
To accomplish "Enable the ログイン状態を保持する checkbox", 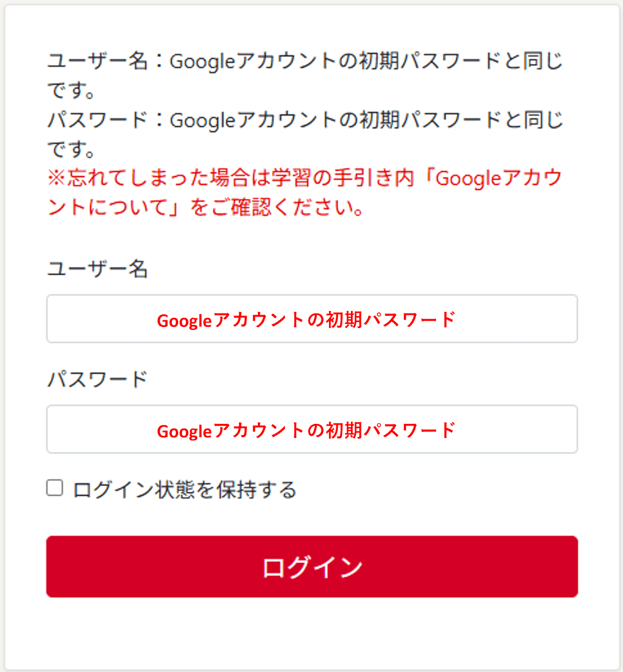I will coord(55,488).
